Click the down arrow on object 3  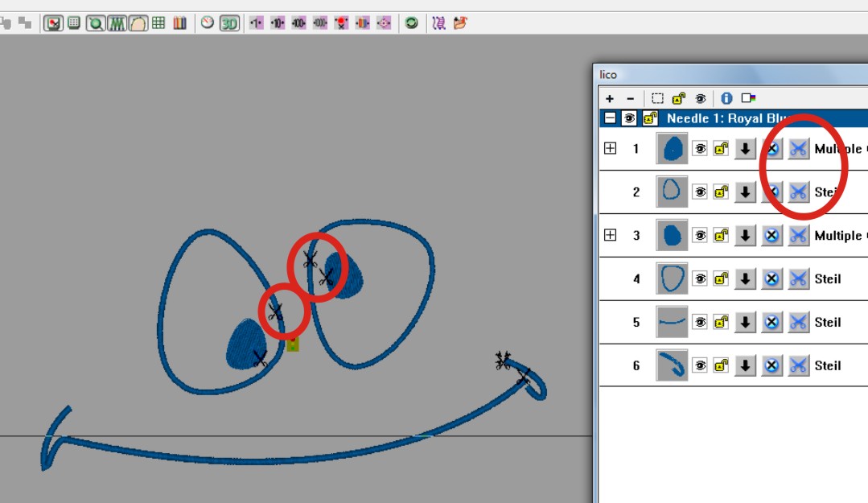[x=745, y=236]
